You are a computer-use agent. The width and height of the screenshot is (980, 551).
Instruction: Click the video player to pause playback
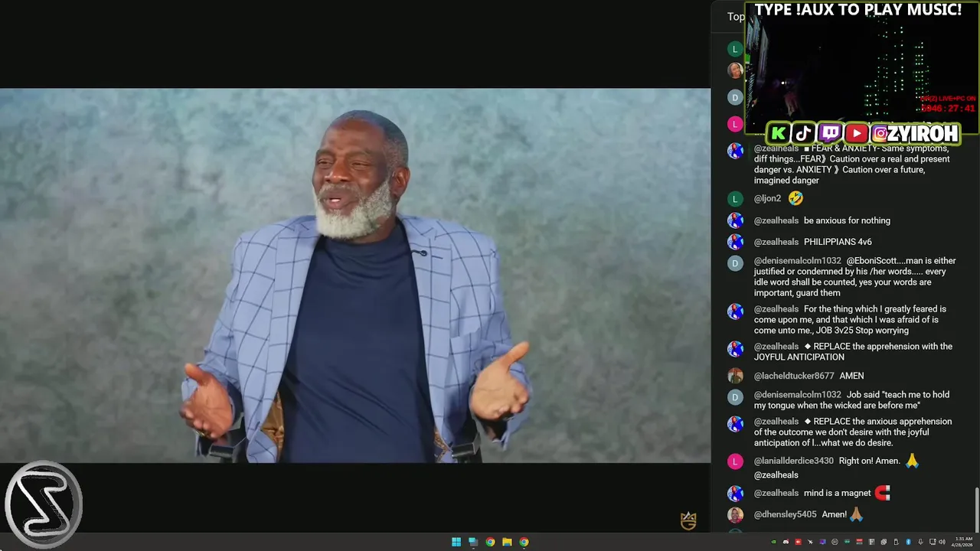tap(355, 275)
